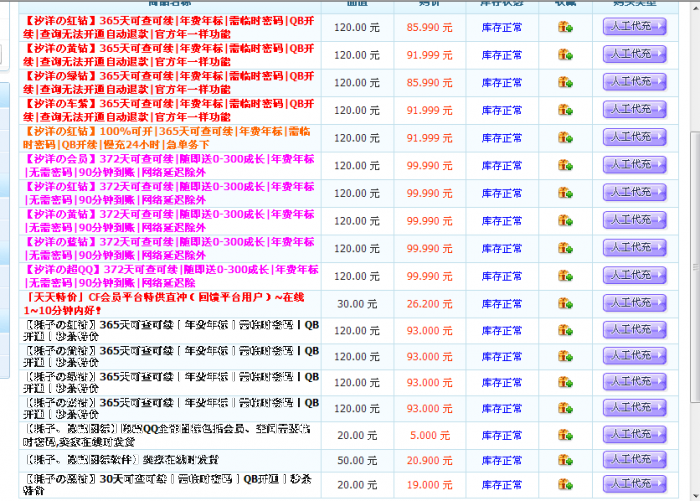The height and width of the screenshot is (501, 700).
Task: Click favorite icon for 沙洋の红钻 365天 85.990 元 row
Action: pos(565,27)
